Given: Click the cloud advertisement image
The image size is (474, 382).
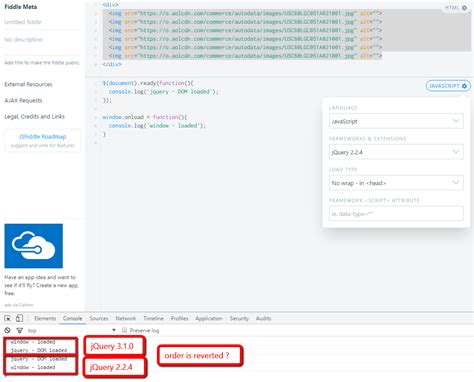Looking at the screenshot, I should click(33, 246).
